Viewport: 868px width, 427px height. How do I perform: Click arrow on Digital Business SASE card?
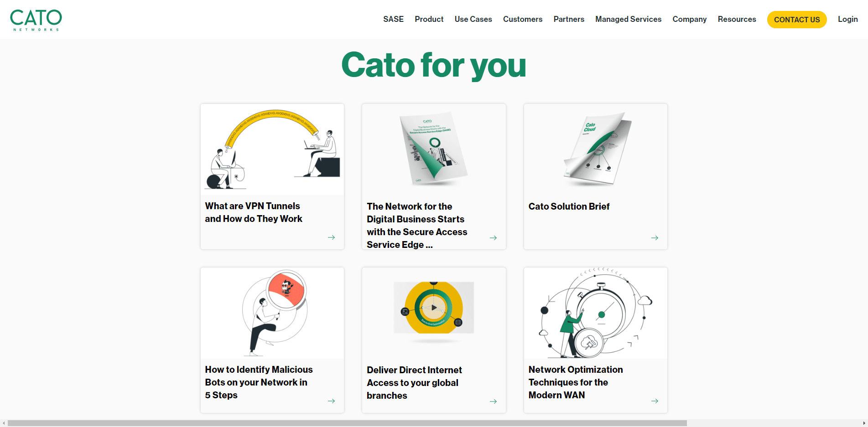(493, 238)
